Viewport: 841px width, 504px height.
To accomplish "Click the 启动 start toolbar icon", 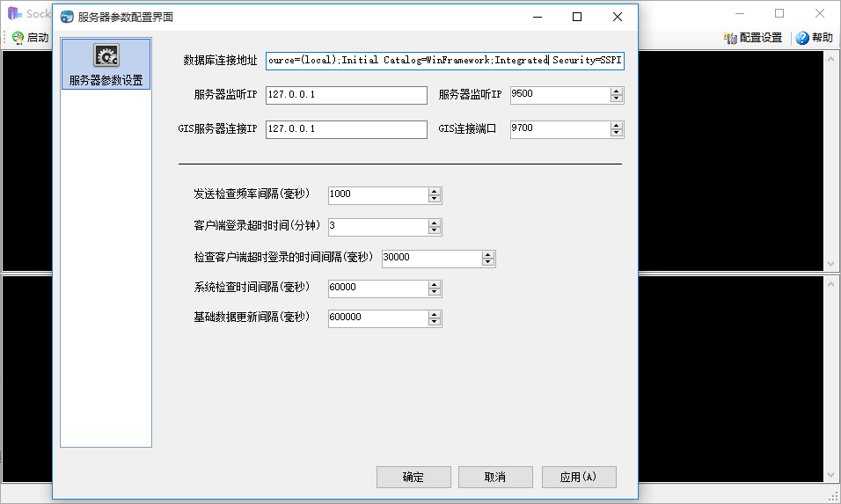I will point(18,38).
